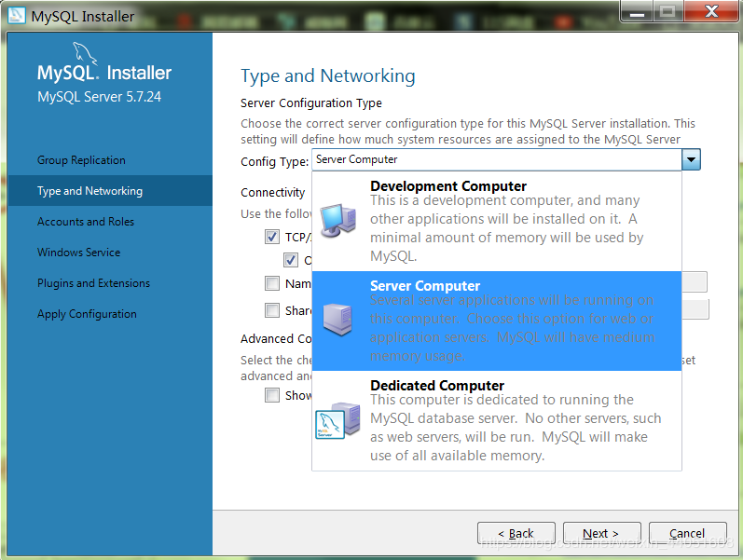Enable the Show Advanced options checkbox
Image resolution: width=743 pixels, height=560 pixels.
(272, 395)
